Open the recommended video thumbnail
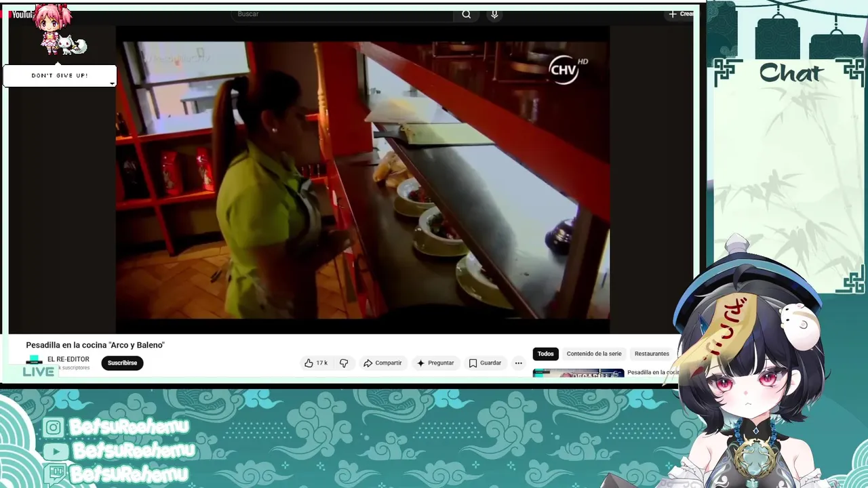This screenshot has width=868, height=488. [x=578, y=373]
